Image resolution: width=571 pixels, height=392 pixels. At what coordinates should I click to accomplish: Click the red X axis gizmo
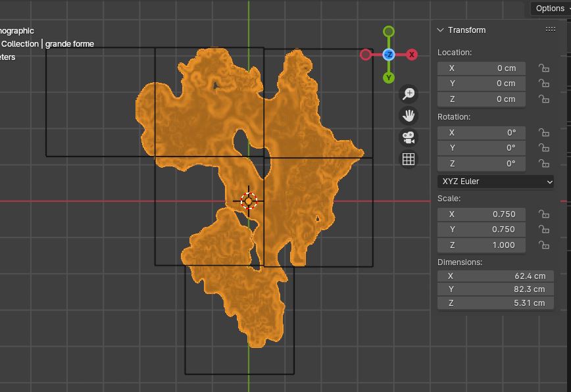coord(412,55)
